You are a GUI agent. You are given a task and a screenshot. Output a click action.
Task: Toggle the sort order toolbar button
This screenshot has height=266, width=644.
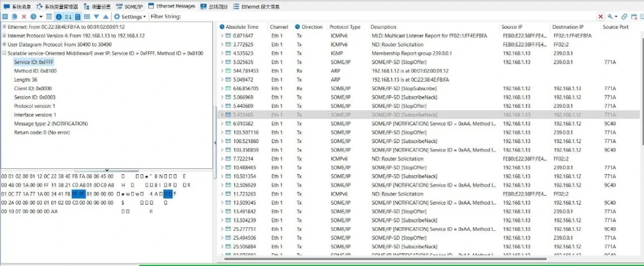tap(68, 17)
